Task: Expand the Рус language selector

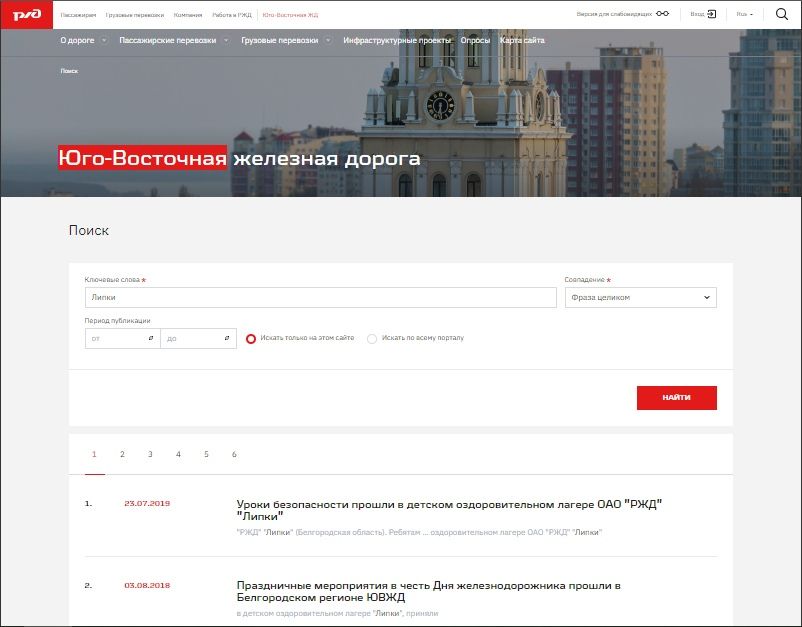Action: (x=745, y=14)
